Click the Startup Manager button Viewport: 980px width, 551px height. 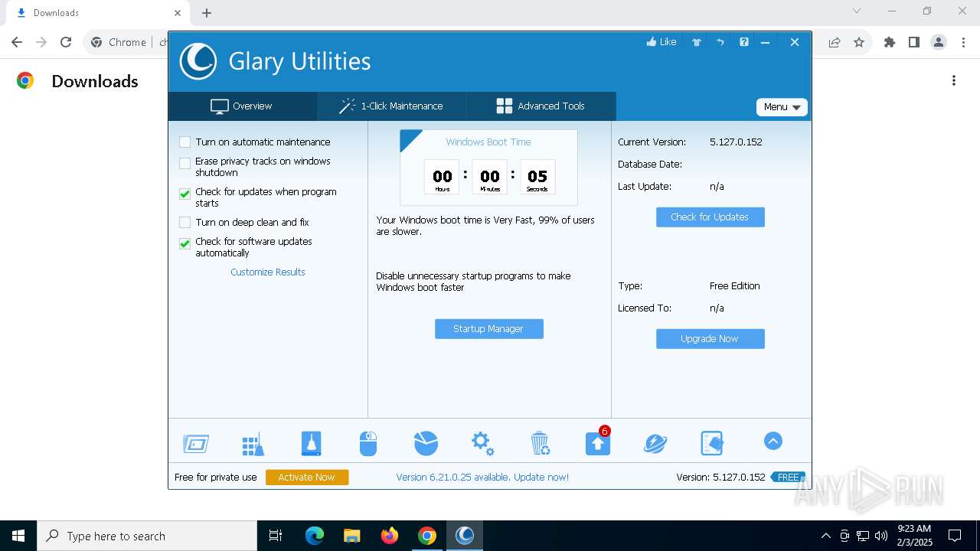coord(489,328)
